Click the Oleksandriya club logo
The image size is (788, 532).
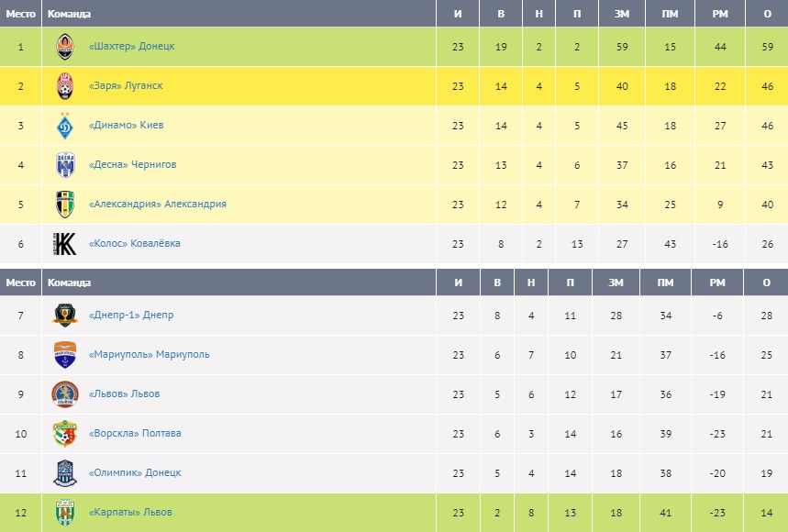[x=65, y=205]
